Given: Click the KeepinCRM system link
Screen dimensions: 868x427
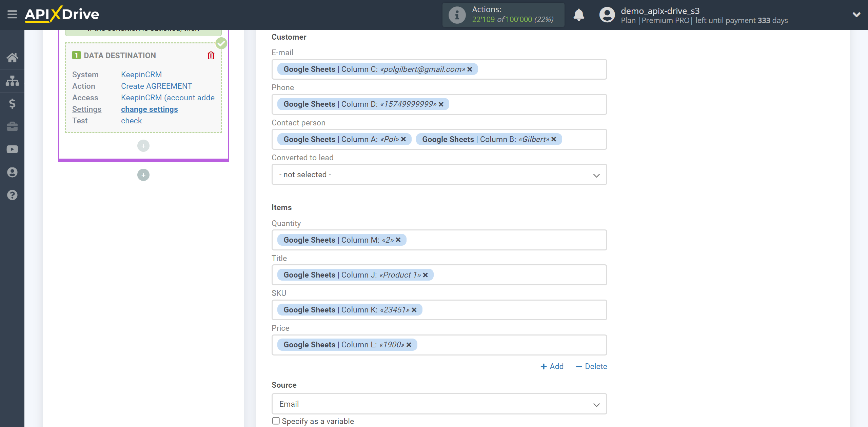Looking at the screenshot, I should (141, 75).
